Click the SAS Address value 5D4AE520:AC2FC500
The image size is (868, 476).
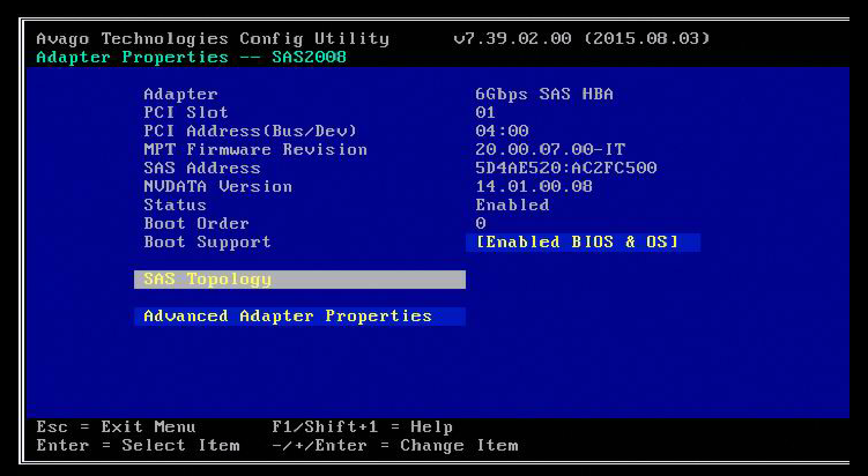(x=566, y=168)
